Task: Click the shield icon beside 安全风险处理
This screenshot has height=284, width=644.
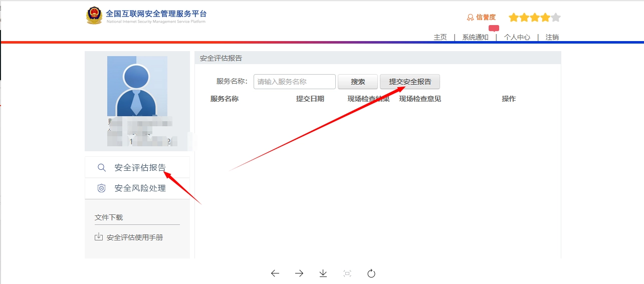Action: click(x=102, y=188)
